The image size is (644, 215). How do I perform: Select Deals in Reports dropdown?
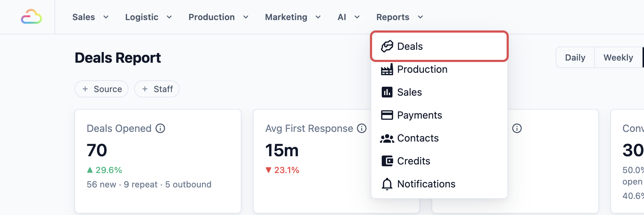[x=439, y=46]
